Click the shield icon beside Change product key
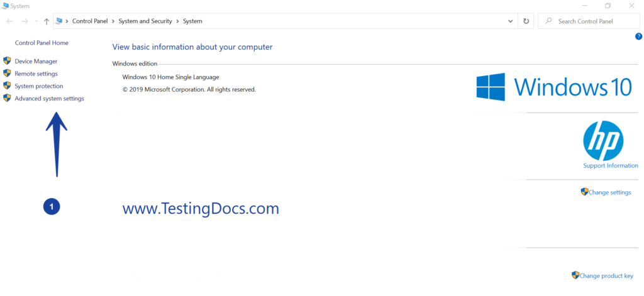 575,275
